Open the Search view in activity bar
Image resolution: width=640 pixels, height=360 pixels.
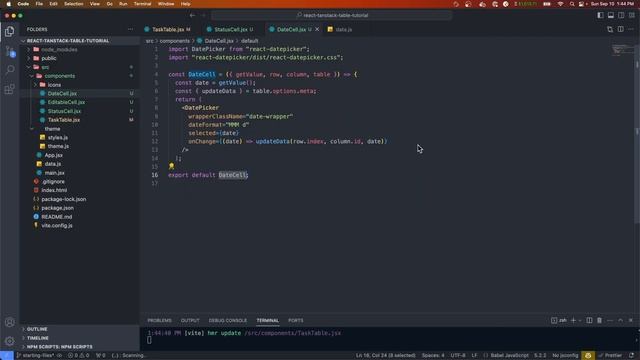pos(10,70)
